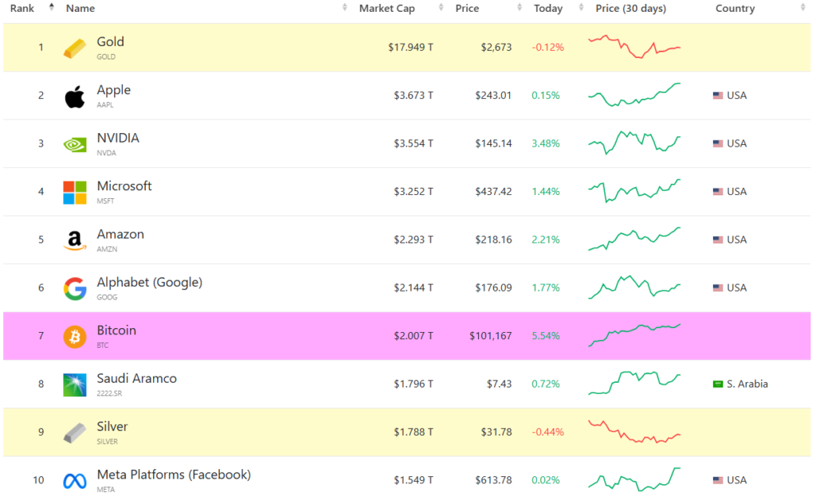This screenshot has width=816, height=504.
Task: Click Alphabet's 30-day price chart
Action: 634,287
